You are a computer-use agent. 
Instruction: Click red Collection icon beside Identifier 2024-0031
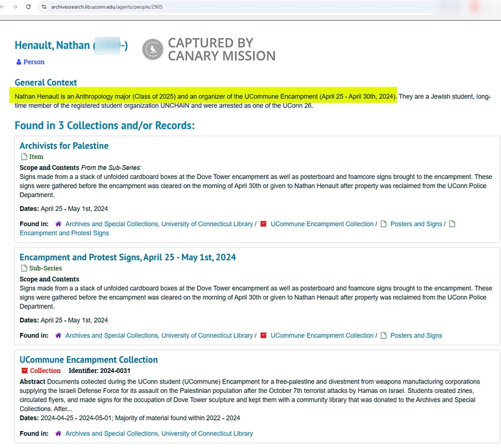tap(24, 370)
